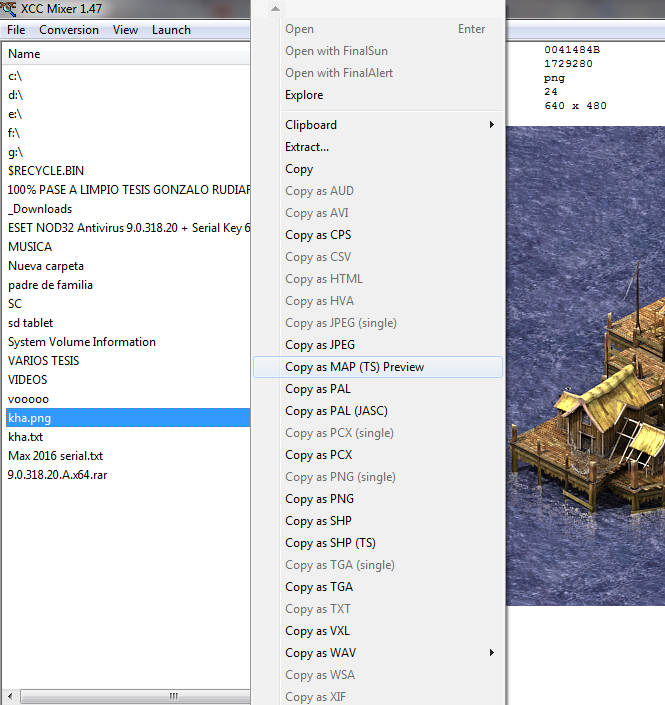Click the XCC Mixer title bar icon

tap(9, 9)
